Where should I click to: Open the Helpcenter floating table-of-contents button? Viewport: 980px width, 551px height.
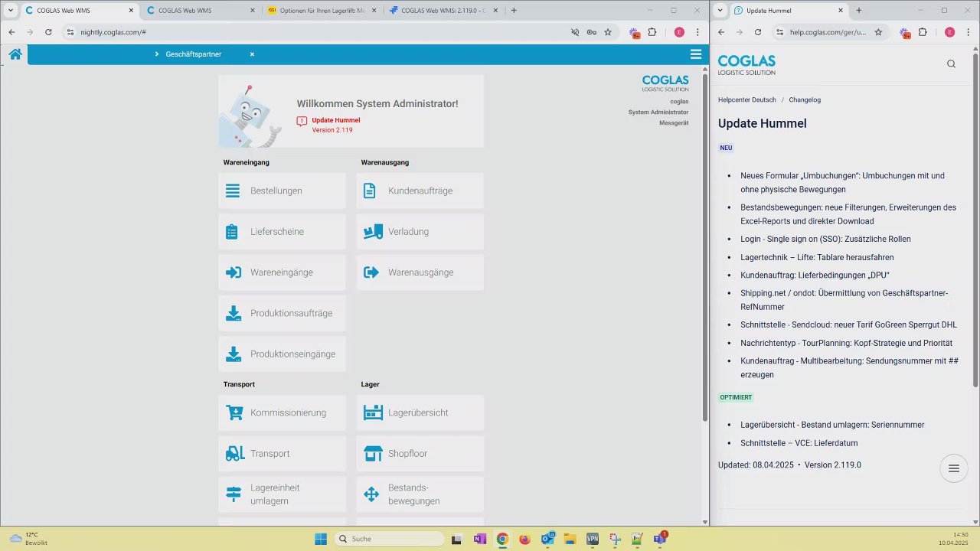pos(954,468)
